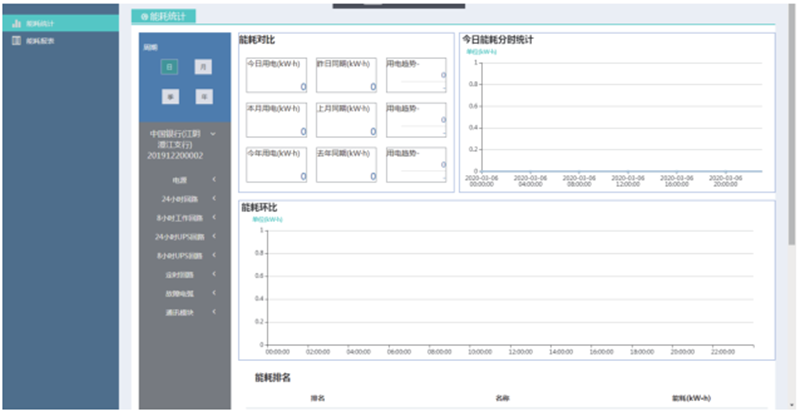Click the 能耗报表 report sidebar icon
Screen dimensions: 800x416
[16, 41]
